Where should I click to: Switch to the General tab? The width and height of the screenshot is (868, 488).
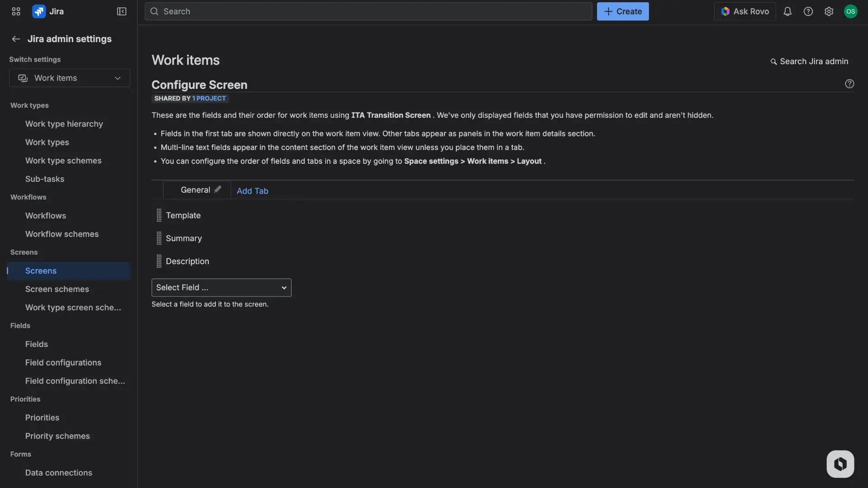(x=195, y=189)
